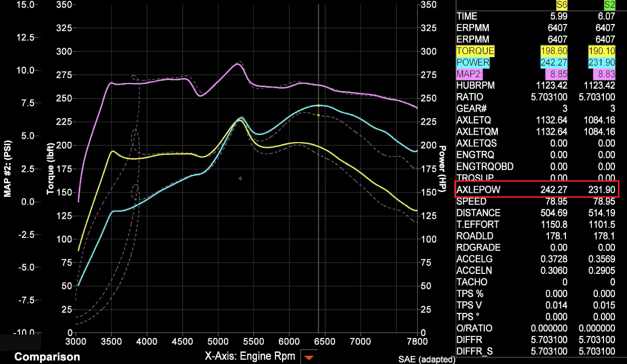Click the ENGTRQ row label
Viewport: 627px width, 364px height.
coord(475,155)
